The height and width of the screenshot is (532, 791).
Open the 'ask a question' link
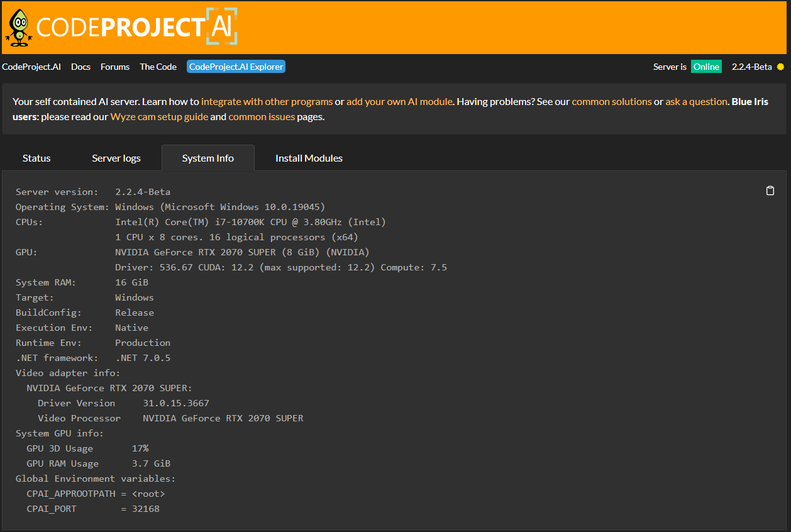coord(696,101)
